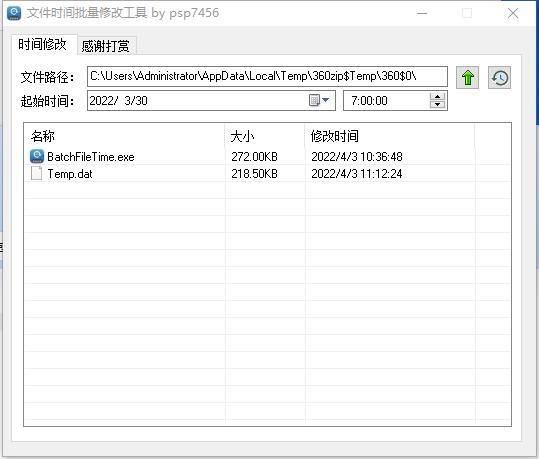Image resolution: width=539 pixels, height=459 pixels.
Task: Click the Temp.dat blank file icon
Action: point(36,173)
